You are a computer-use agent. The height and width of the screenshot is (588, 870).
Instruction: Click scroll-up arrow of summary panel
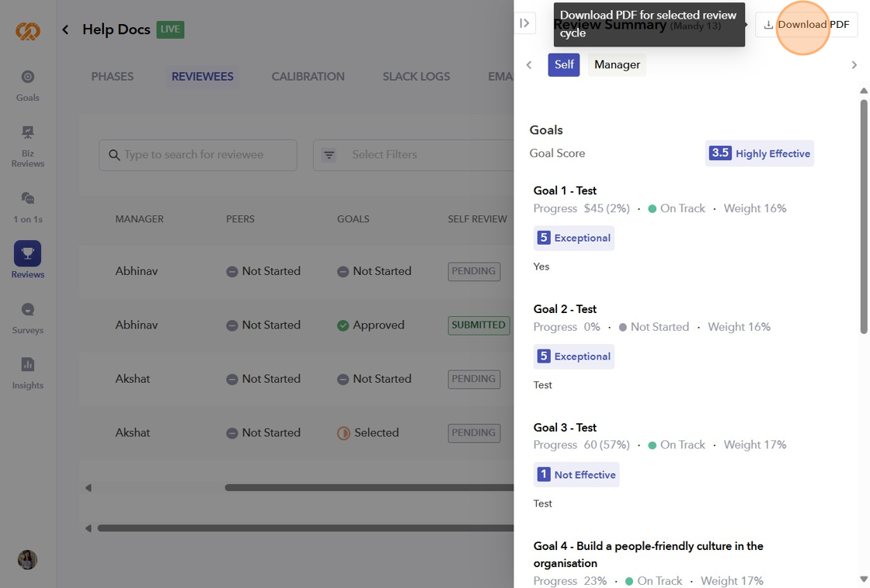click(864, 90)
